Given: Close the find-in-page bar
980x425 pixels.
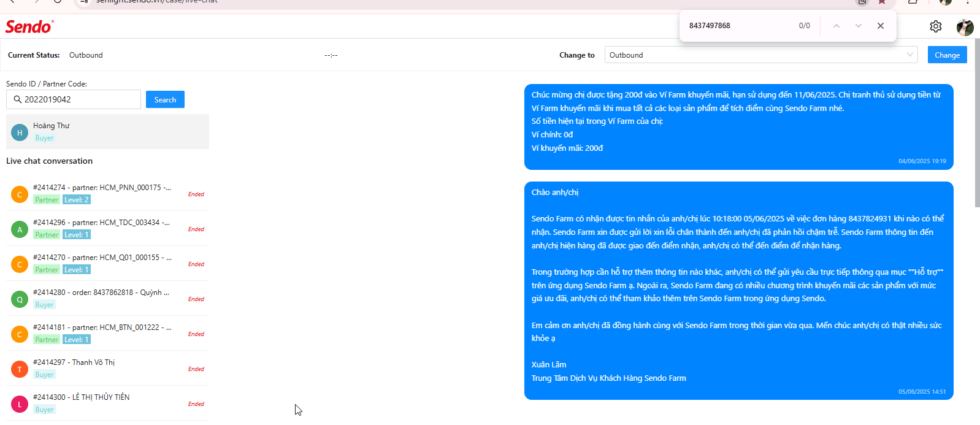Looking at the screenshot, I should point(880,26).
